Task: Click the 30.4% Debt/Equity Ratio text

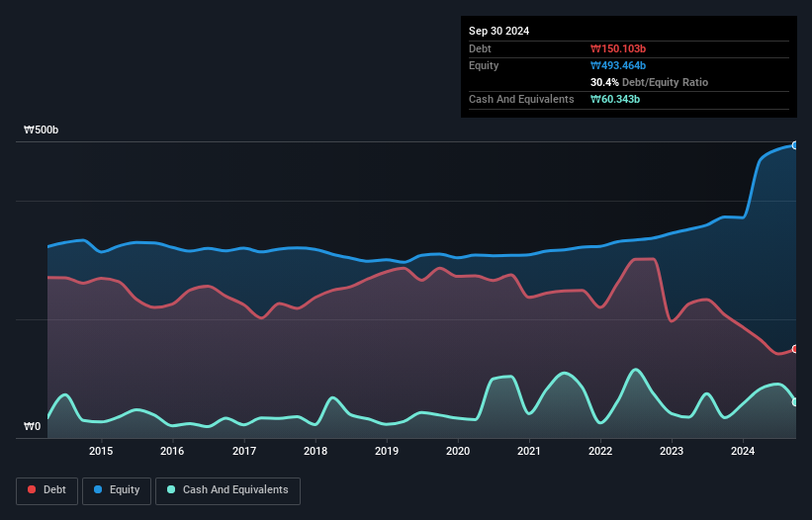Action: coord(649,82)
